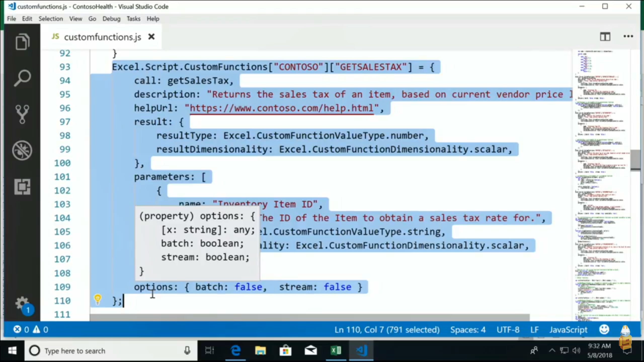The height and width of the screenshot is (362, 644).
Task: Open the Explorer view in activity bar
Action: click(22, 42)
